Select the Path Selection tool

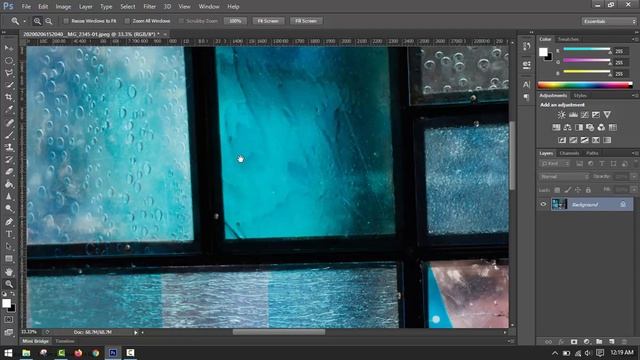point(9,247)
